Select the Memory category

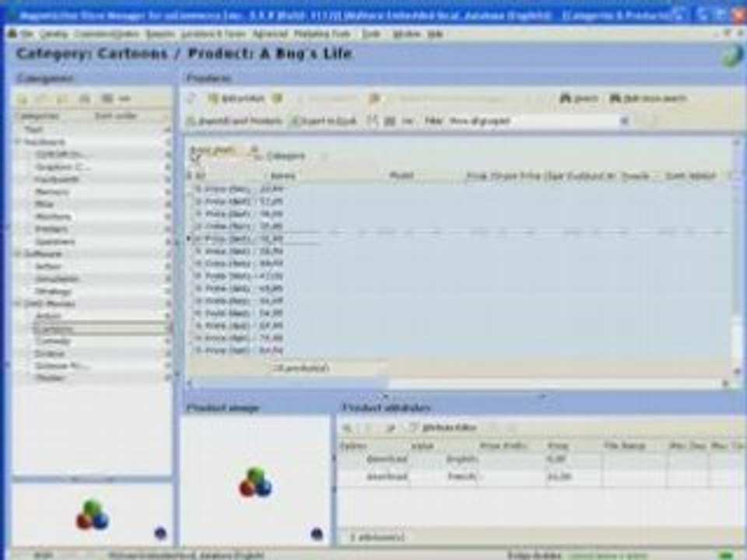(52, 192)
